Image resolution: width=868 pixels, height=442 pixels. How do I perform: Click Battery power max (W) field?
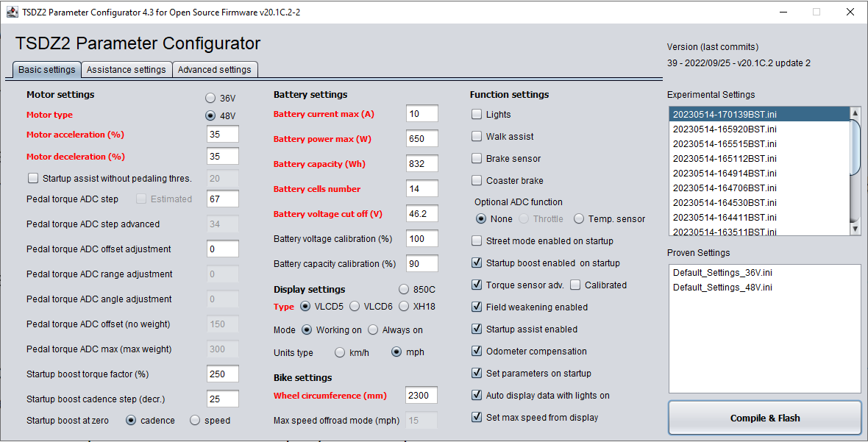pyautogui.click(x=421, y=139)
